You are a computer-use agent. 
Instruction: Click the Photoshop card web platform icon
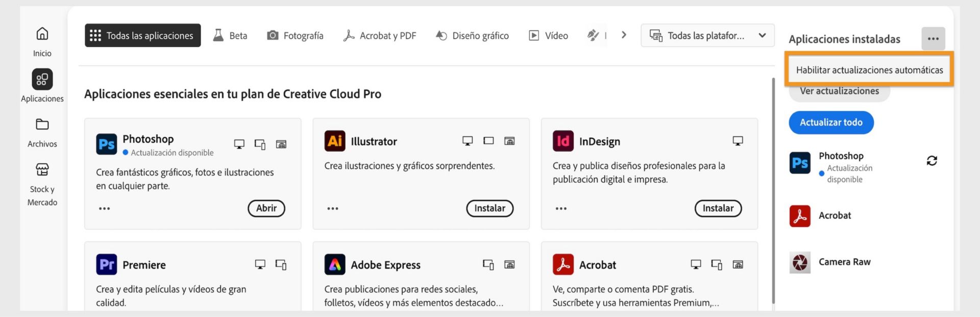click(x=281, y=144)
